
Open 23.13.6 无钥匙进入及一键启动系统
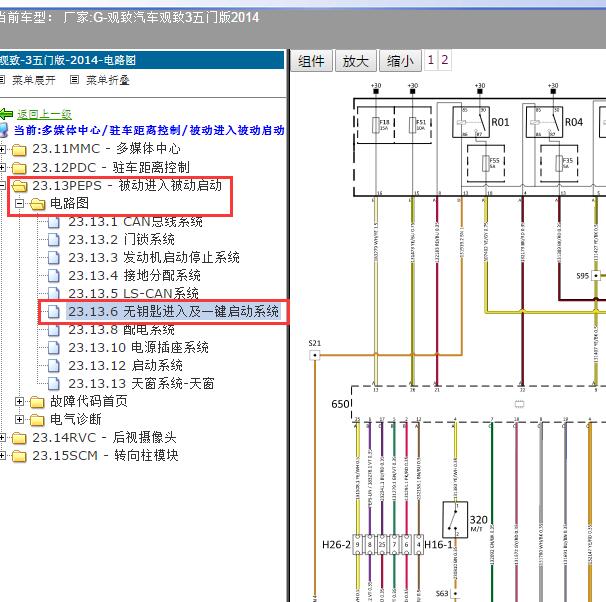point(174,311)
